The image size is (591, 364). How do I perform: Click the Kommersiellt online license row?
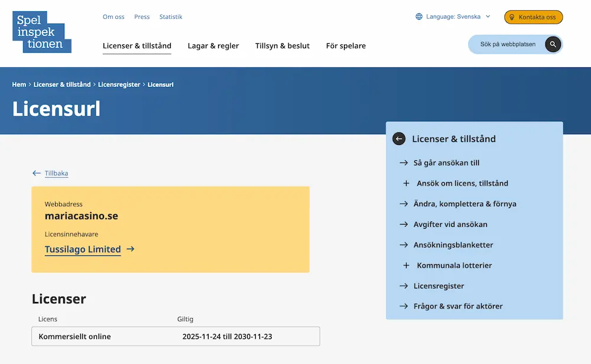tap(176, 336)
